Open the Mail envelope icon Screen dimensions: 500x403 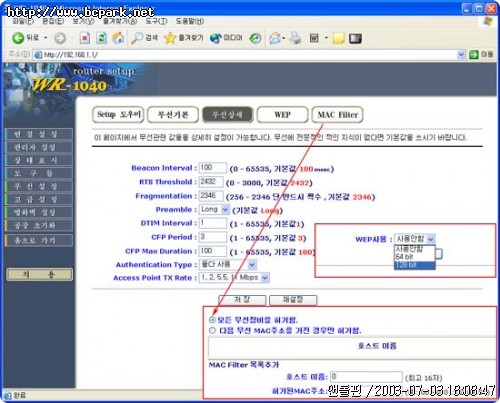tap(275, 38)
